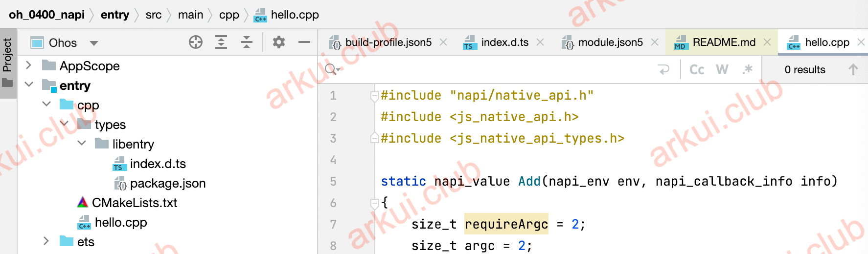Click line number 5 in gutter
The height and width of the screenshot is (254, 868).
click(x=333, y=181)
